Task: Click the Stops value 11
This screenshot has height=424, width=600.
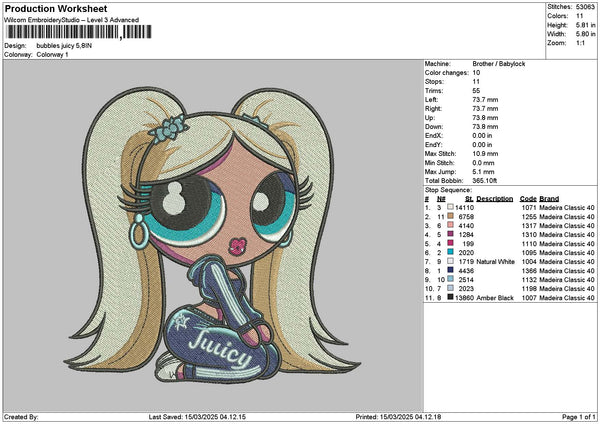Action: [x=476, y=82]
